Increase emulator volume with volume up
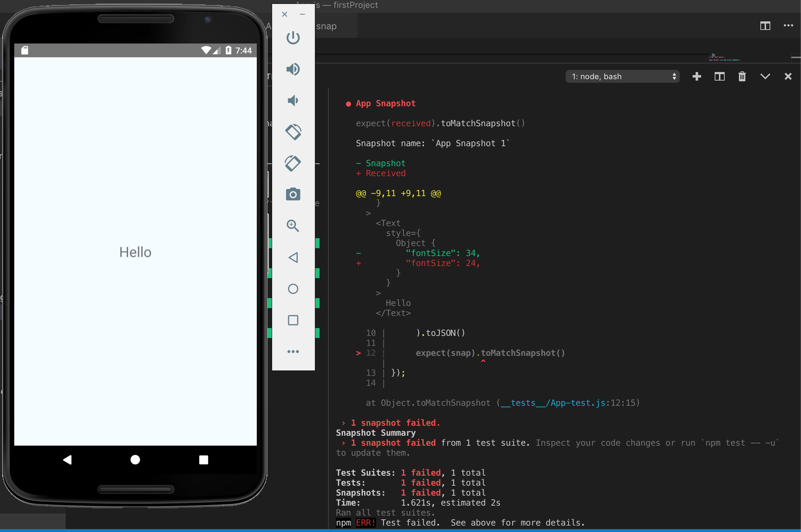The height and width of the screenshot is (532, 801). pyautogui.click(x=293, y=69)
